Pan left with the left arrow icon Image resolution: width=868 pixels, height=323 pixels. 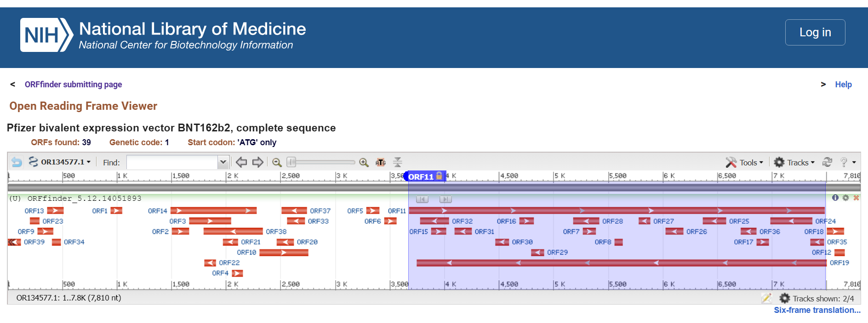pyautogui.click(x=241, y=162)
